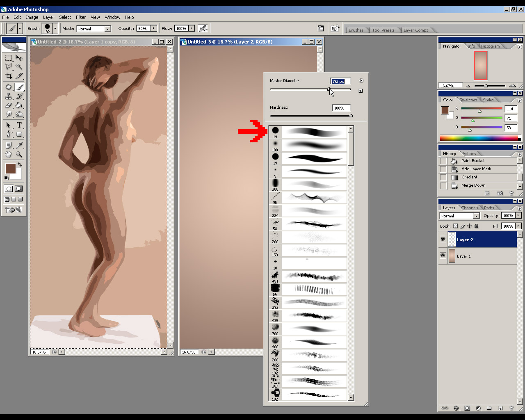Viewport: 525px width, 420px height.
Task: Click trash icon in Layers panel
Action: click(511, 408)
